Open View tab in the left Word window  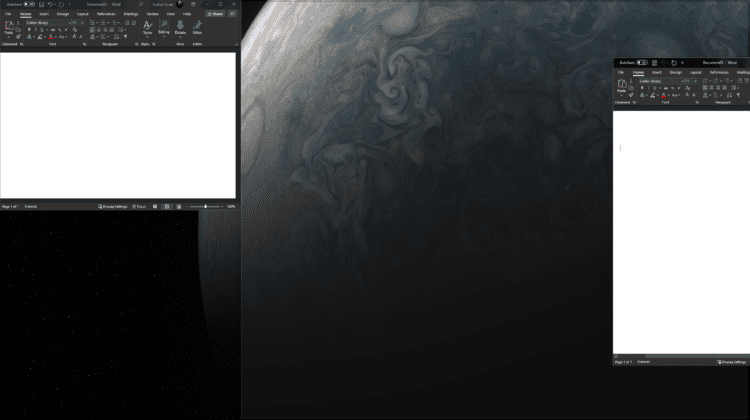(171, 14)
